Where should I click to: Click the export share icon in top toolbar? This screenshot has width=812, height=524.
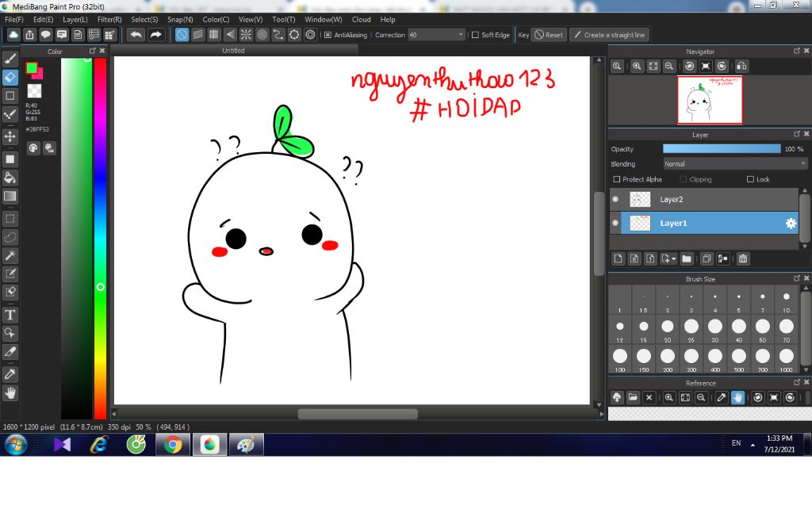click(x=29, y=35)
